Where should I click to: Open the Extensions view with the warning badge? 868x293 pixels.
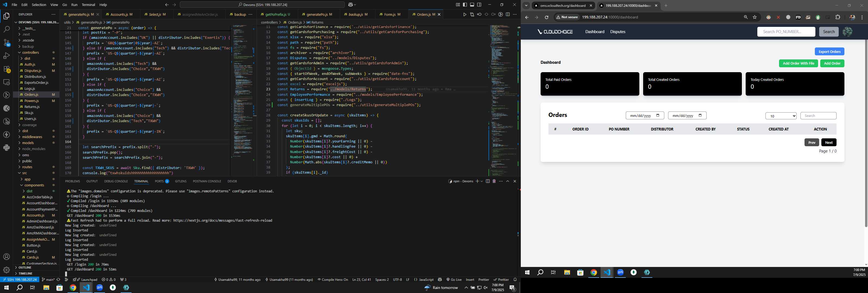click(7, 69)
